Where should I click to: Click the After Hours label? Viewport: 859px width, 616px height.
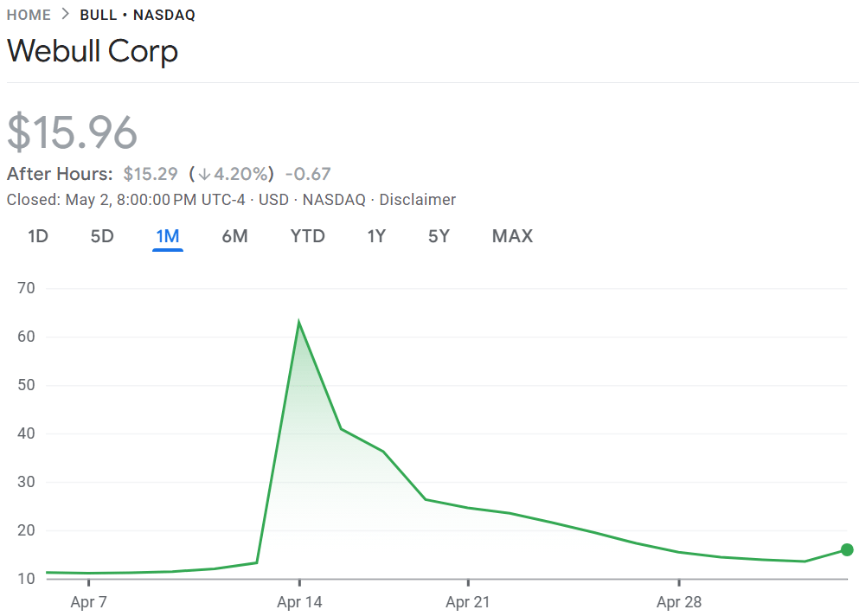coord(60,174)
